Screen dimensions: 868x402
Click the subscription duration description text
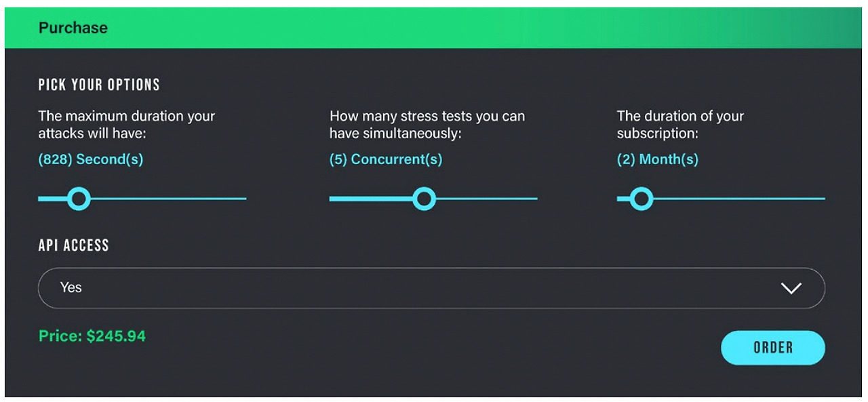click(x=679, y=125)
